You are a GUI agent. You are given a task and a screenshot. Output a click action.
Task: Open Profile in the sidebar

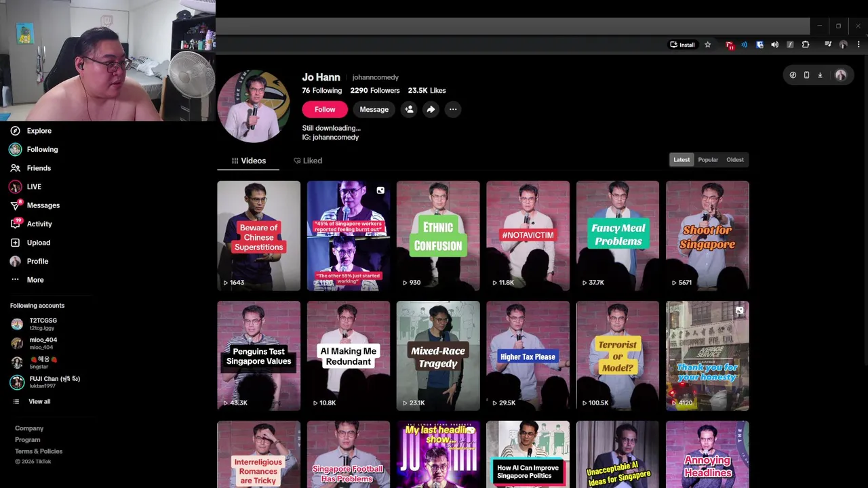point(29,261)
